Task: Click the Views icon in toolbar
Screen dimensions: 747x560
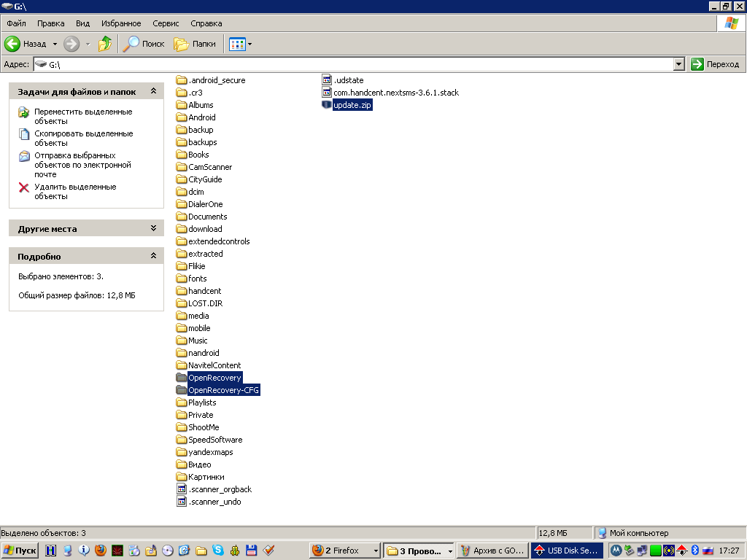Action: coord(237,44)
